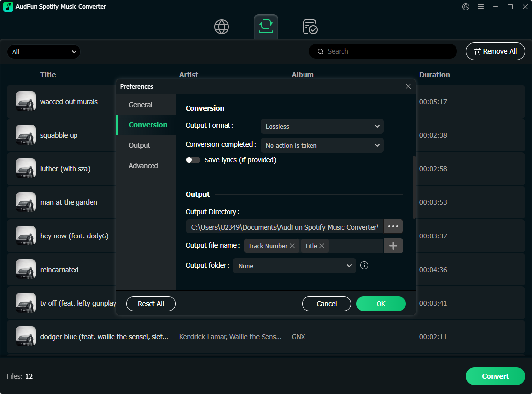The width and height of the screenshot is (532, 394).
Task: Add file name tag with plus button
Action: point(393,246)
